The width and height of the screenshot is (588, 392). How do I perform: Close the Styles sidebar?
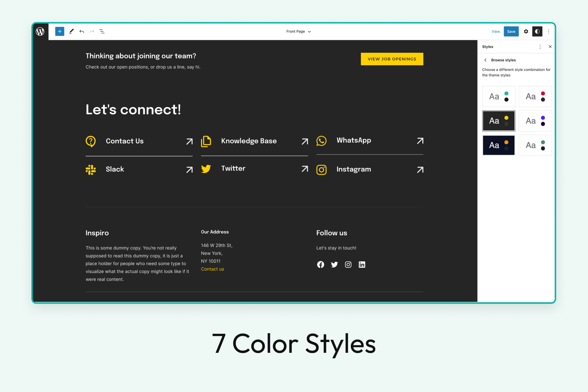[x=550, y=47]
